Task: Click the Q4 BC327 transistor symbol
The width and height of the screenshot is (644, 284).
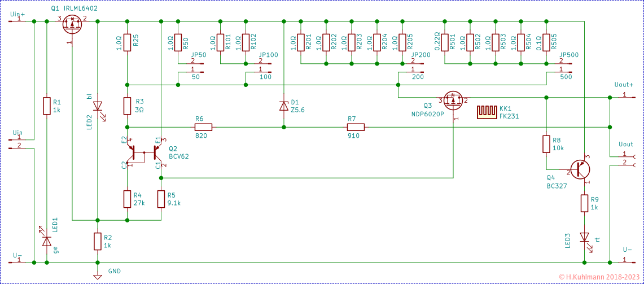Action: (x=581, y=168)
